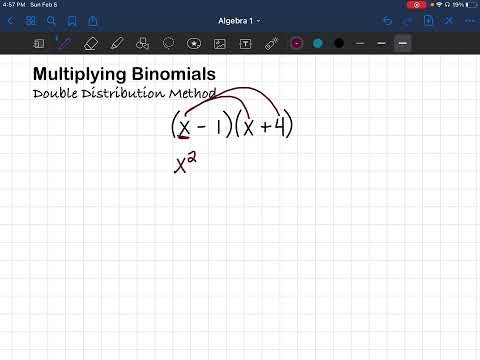
Task: Tap the handwritten (x + 4) binomial
Action: [x=264, y=124]
